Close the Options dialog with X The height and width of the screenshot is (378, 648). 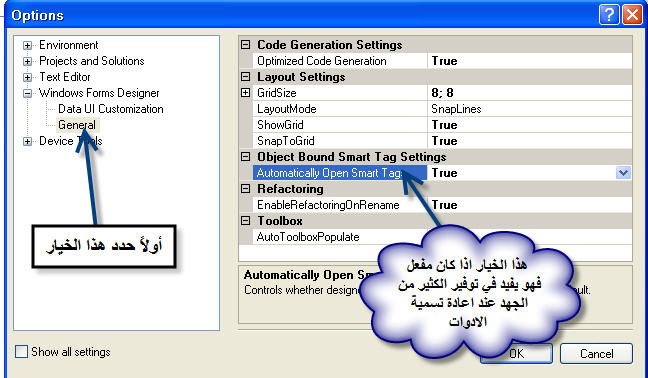click(x=632, y=15)
